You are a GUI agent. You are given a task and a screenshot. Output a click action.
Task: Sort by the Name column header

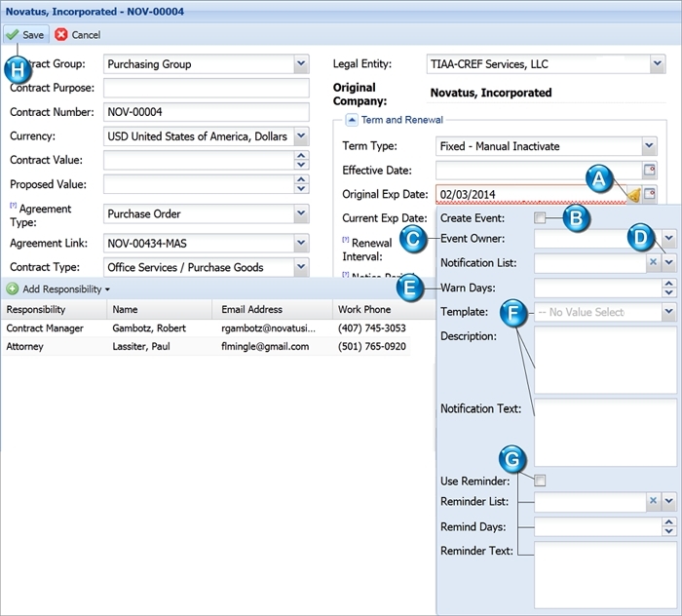pyautogui.click(x=159, y=309)
